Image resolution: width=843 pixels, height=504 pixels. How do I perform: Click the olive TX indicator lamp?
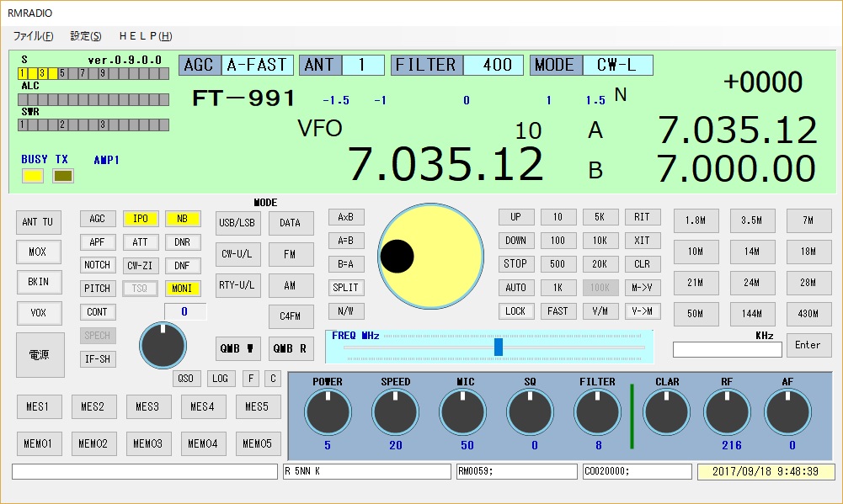coord(63,176)
